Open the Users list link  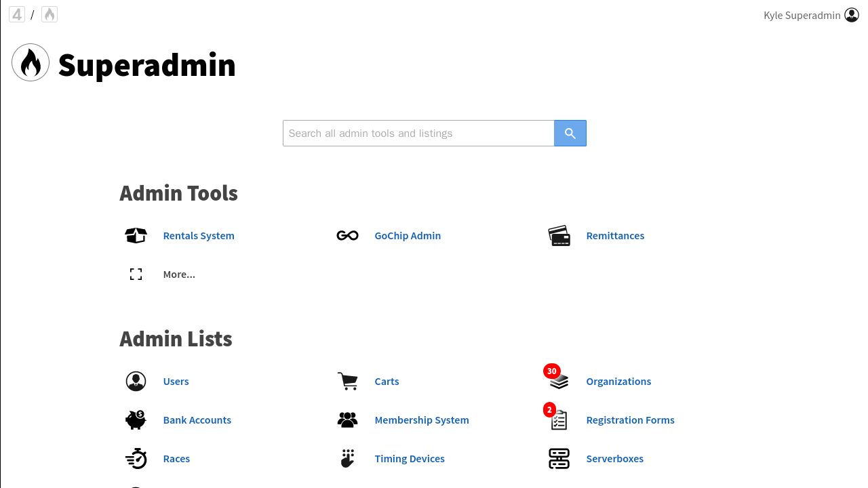coord(176,381)
